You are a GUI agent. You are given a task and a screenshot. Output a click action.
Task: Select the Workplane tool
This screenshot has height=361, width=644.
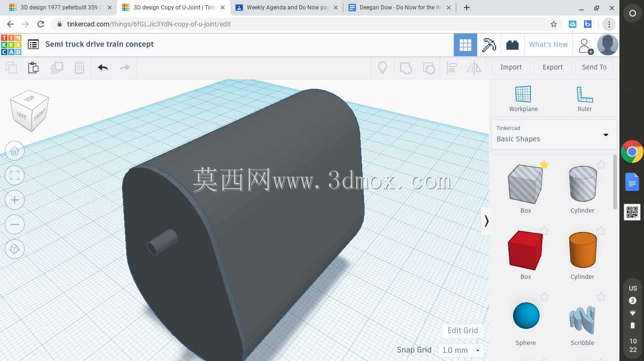point(523,99)
